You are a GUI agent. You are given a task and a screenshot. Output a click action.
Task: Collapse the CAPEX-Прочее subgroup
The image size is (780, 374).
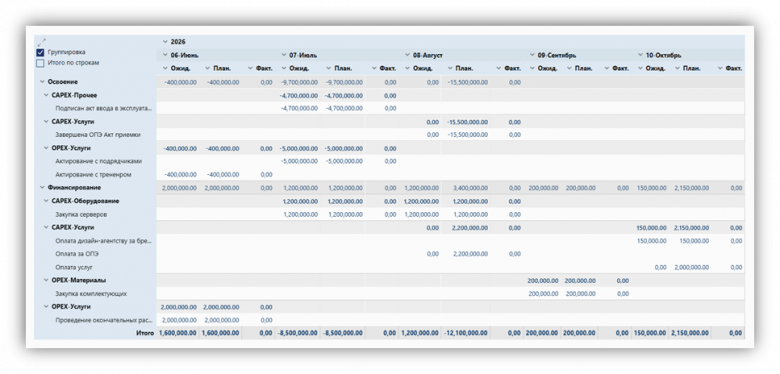pos(46,95)
